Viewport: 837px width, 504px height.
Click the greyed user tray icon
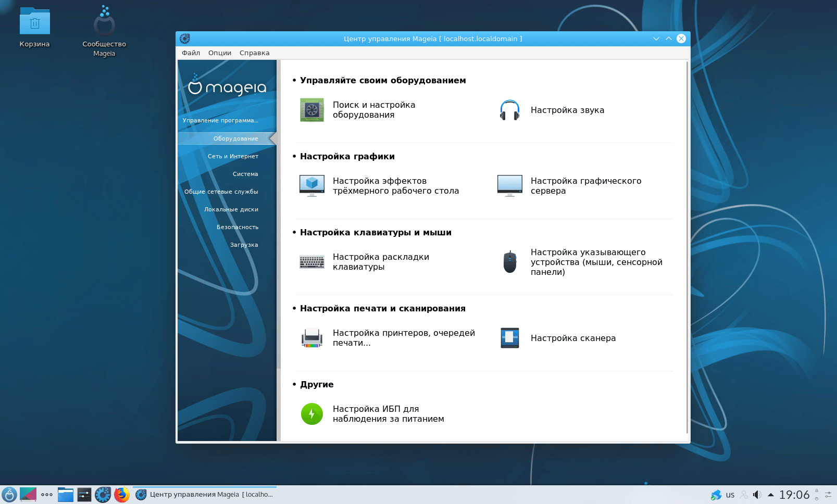coord(744,495)
